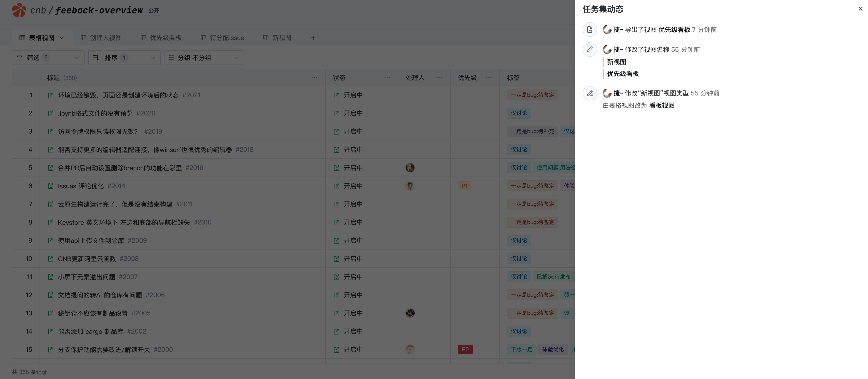This screenshot has height=379, width=868.
Task: Open the 筛选 filter dropdown
Action: (48, 58)
